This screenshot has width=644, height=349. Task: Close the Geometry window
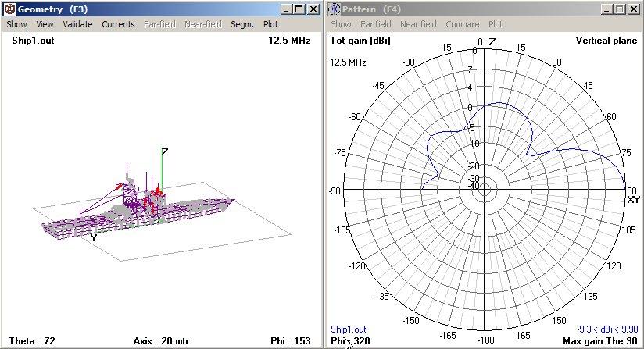tap(313, 9)
